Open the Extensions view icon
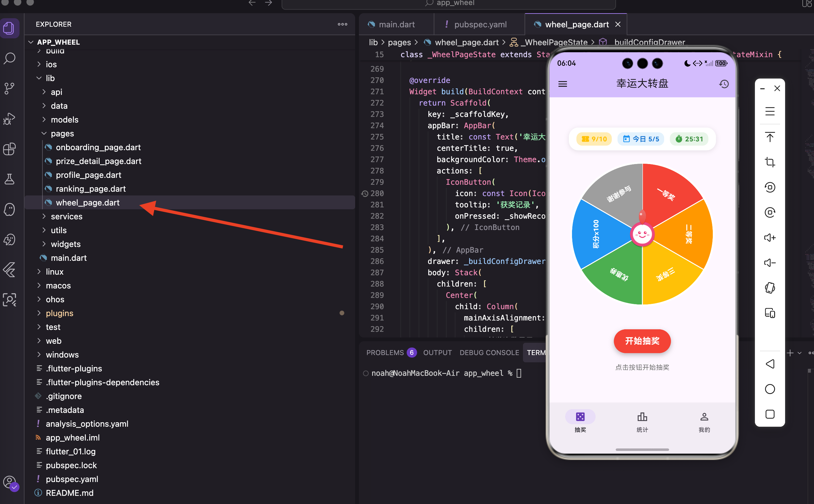814x504 pixels. [x=10, y=149]
